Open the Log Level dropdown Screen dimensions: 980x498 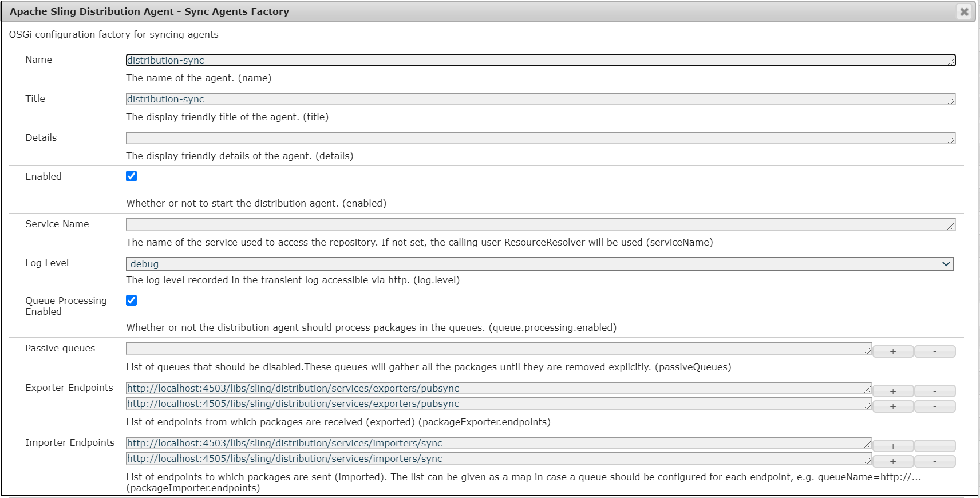540,264
